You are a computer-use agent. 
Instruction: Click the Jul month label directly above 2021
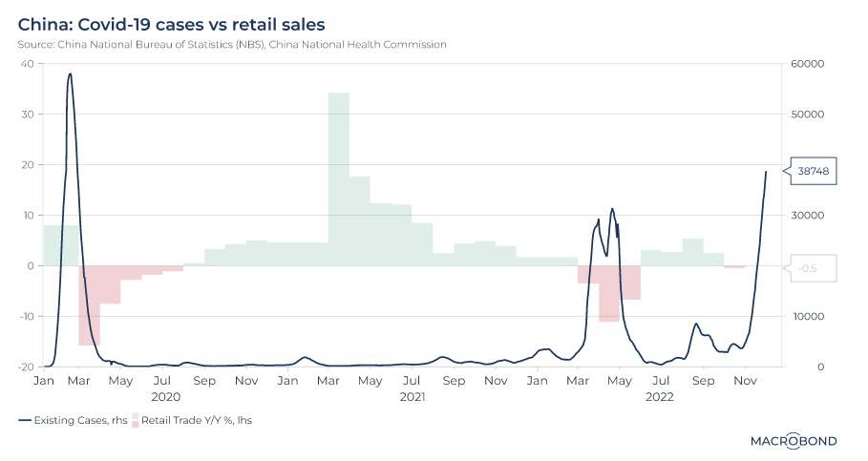coord(412,381)
